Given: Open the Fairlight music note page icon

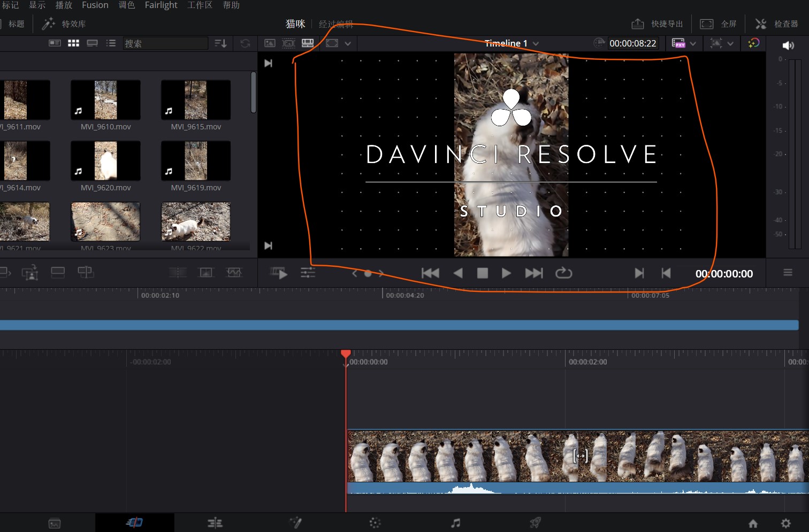Looking at the screenshot, I should click(455, 523).
